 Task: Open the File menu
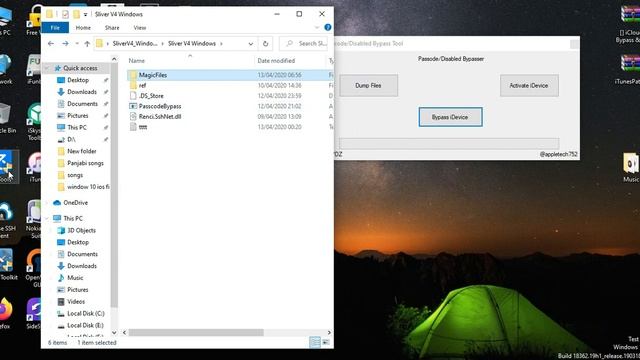[x=55, y=28]
